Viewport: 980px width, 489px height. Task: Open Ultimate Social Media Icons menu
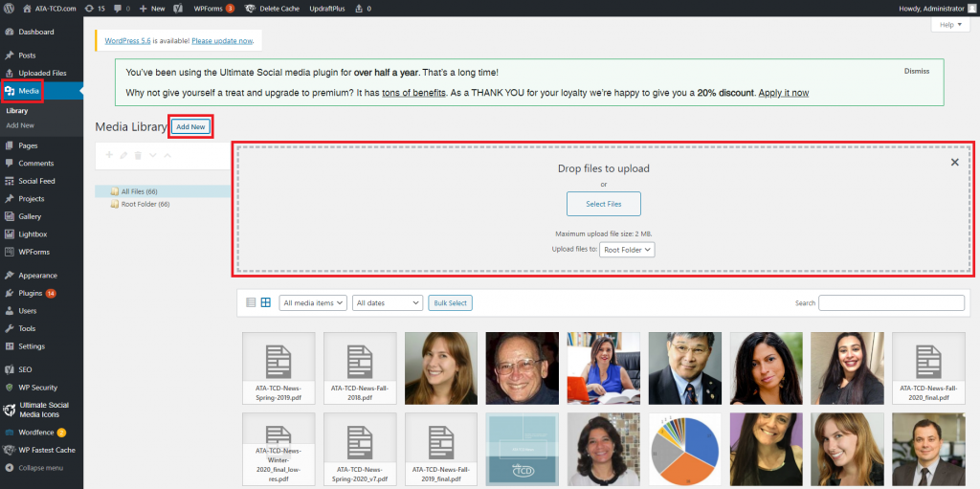(x=44, y=410)
